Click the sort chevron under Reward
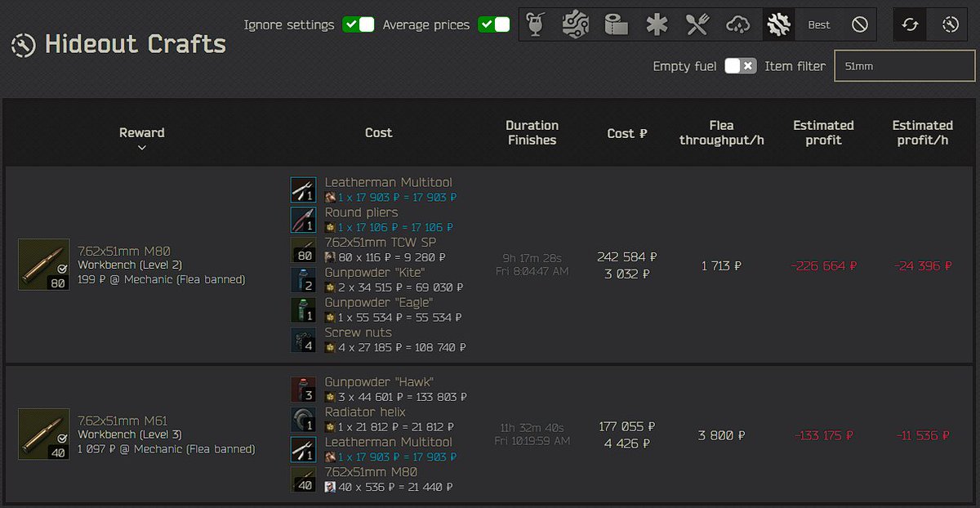 (142, 148)
